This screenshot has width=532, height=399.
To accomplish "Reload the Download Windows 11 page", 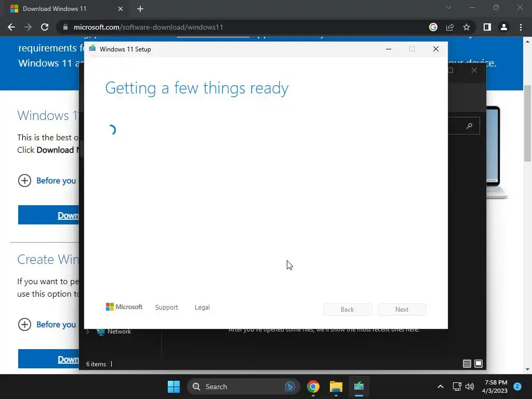I will pyautogui.click(x=45, y=27).
